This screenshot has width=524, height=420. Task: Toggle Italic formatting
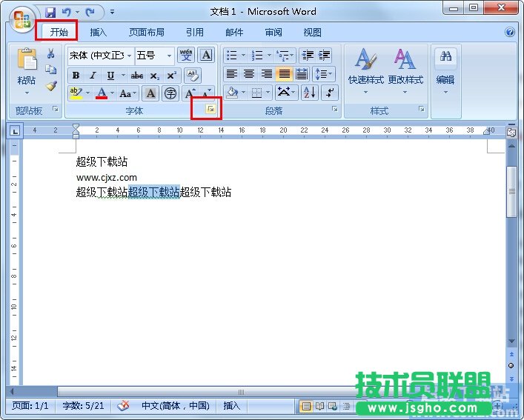[x=93, y=76]
